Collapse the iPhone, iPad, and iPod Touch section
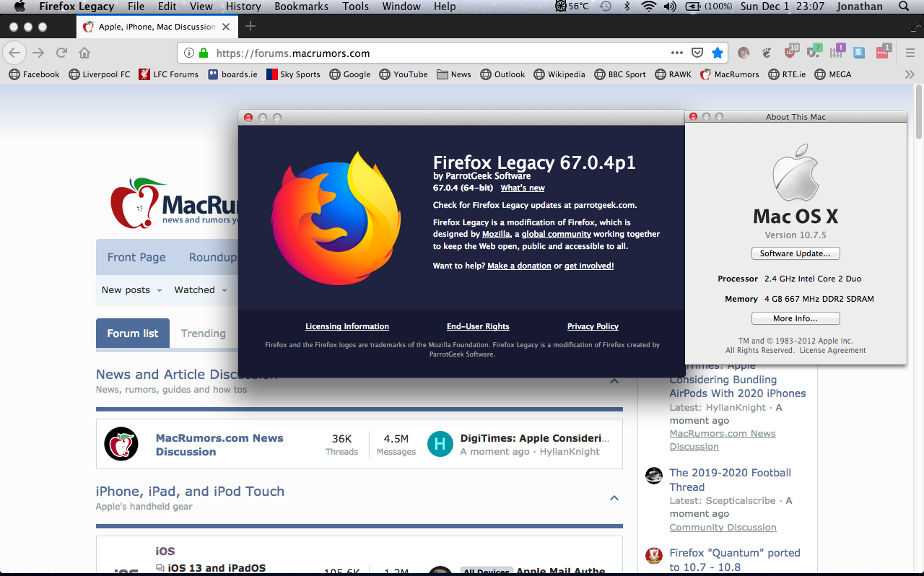This screenshot has width=924, height=576. tap(614, 498)
